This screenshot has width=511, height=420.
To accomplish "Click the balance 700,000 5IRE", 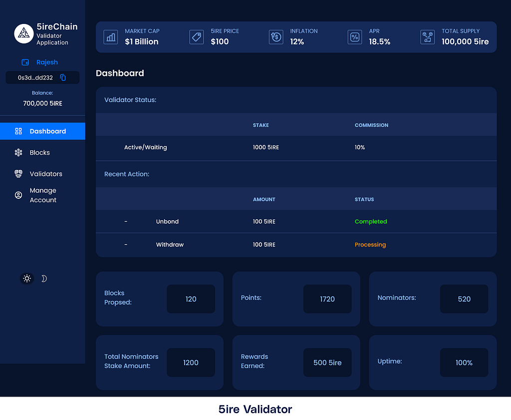I will point(43,103).
